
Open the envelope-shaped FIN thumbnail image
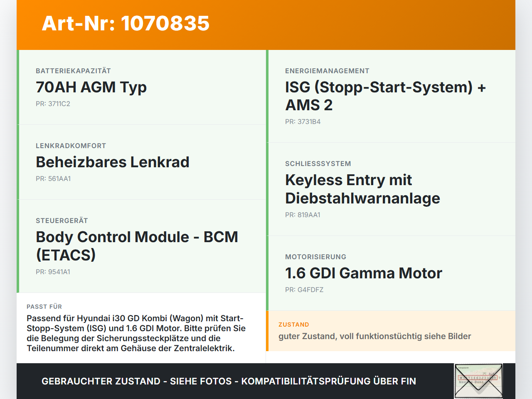[478, 381]
